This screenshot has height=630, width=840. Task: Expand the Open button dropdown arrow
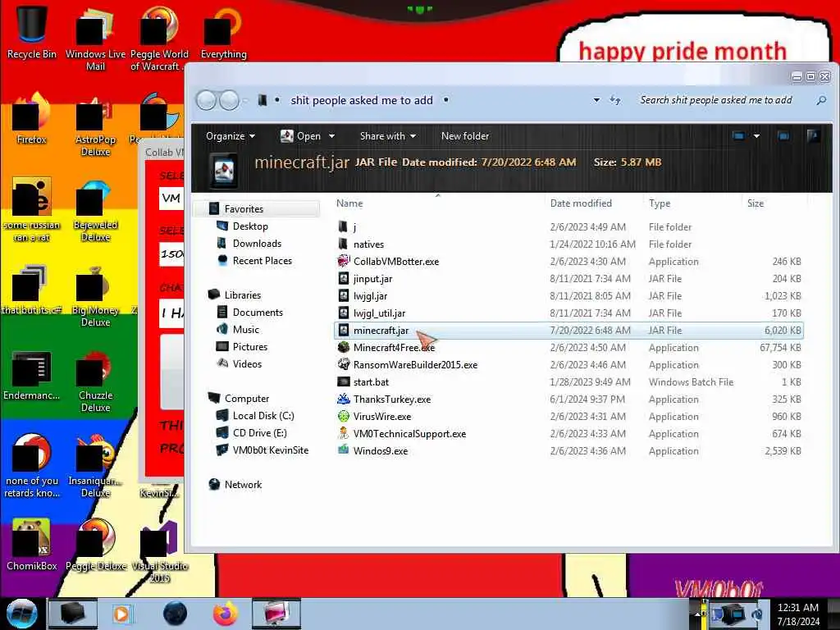coord(332,136)
